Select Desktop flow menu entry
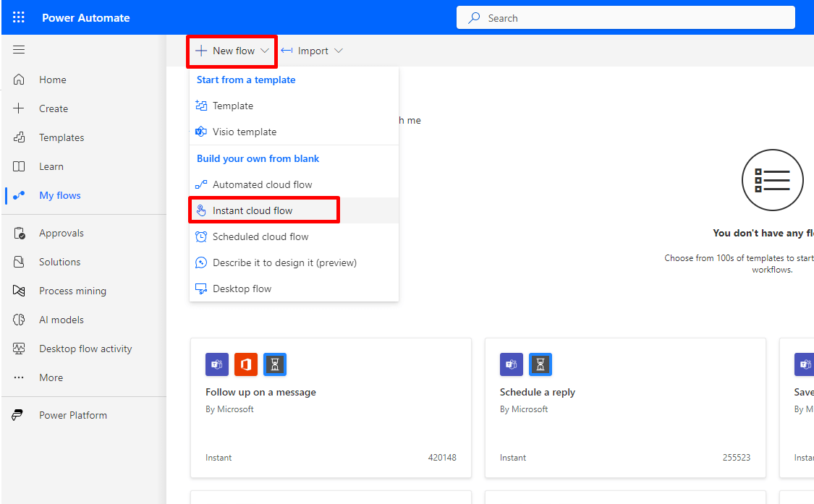The image size is (814, 504). [242, 289]
